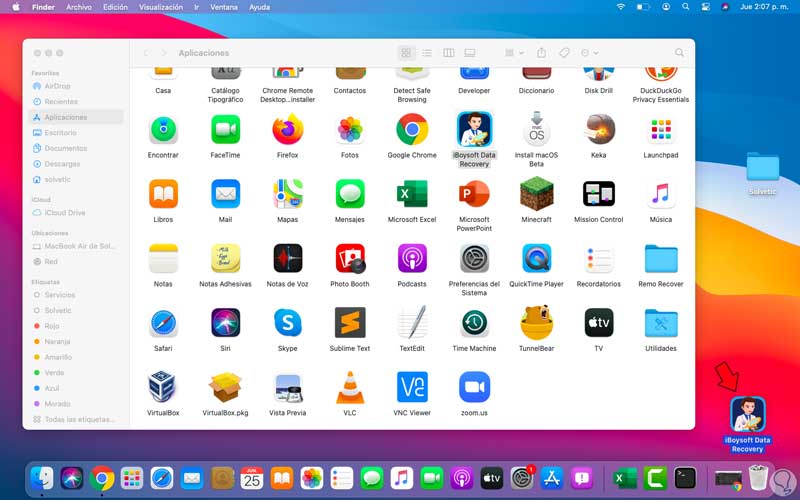The height and width of the screenshot is (500, 800).
Task: Click the Edit Tags button in Finder toolbar
Action: [564, 53]
